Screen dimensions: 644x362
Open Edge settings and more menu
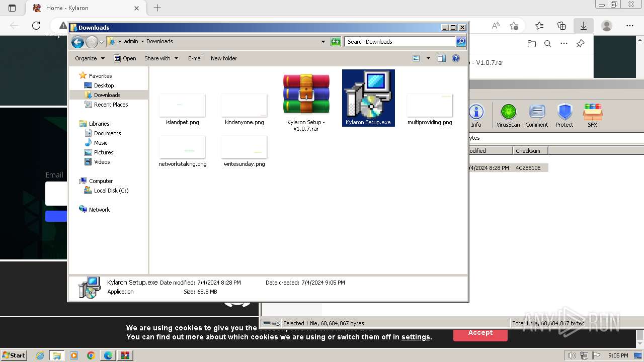pyautogui.click(x=630, y=26)
